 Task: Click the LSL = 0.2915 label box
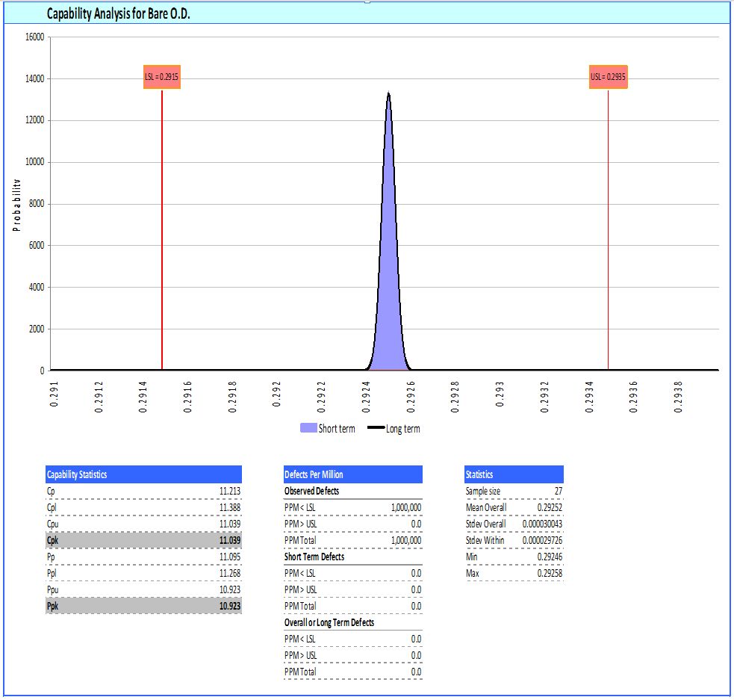[161, 77]
